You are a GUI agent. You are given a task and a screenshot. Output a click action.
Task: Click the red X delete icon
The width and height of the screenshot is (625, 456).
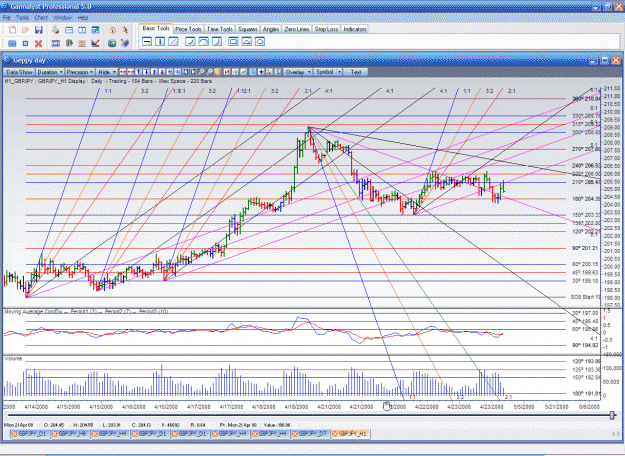(x=38, y=43)
